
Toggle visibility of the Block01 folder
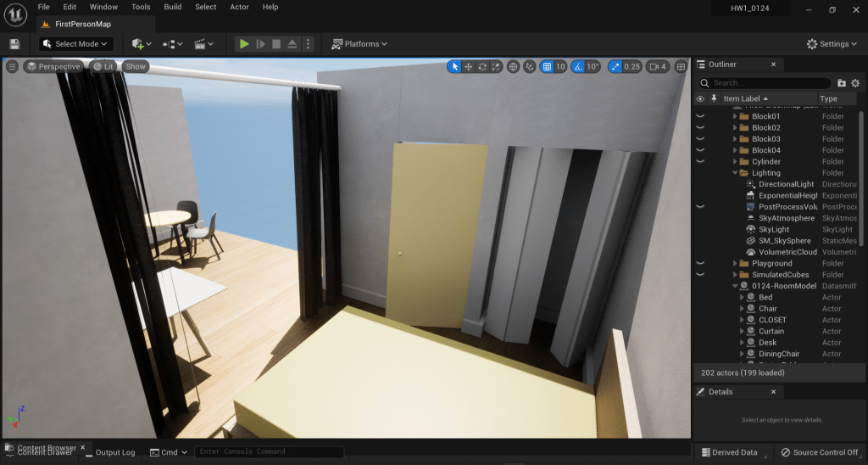tap(700, 116)
